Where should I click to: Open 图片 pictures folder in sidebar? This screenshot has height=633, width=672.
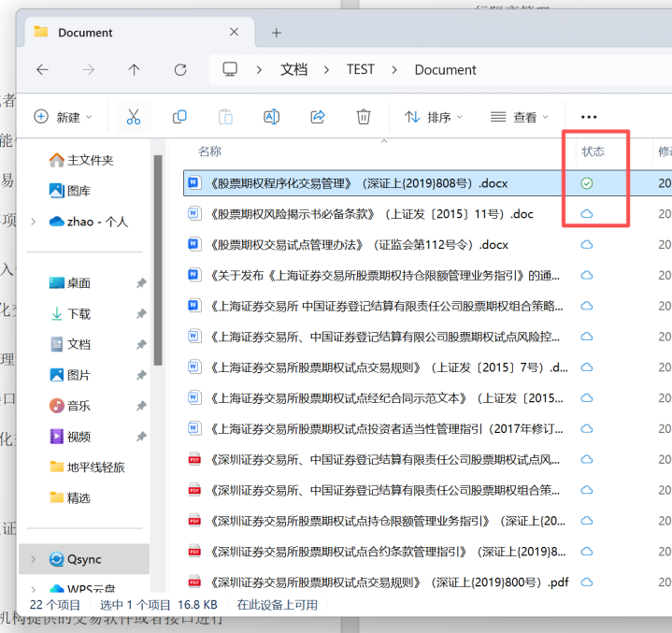[x=70, y=375]
